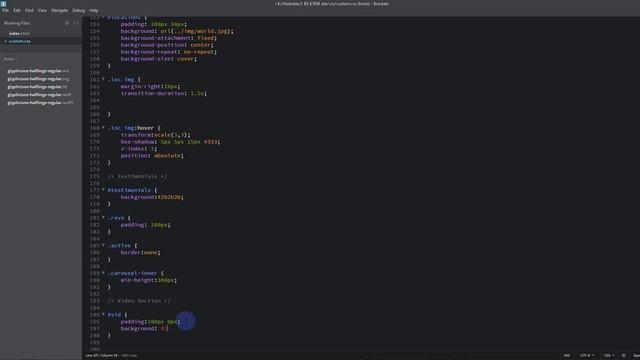640x360 pixels.
Task: Click the border:none line
Action: pos(140,253)
